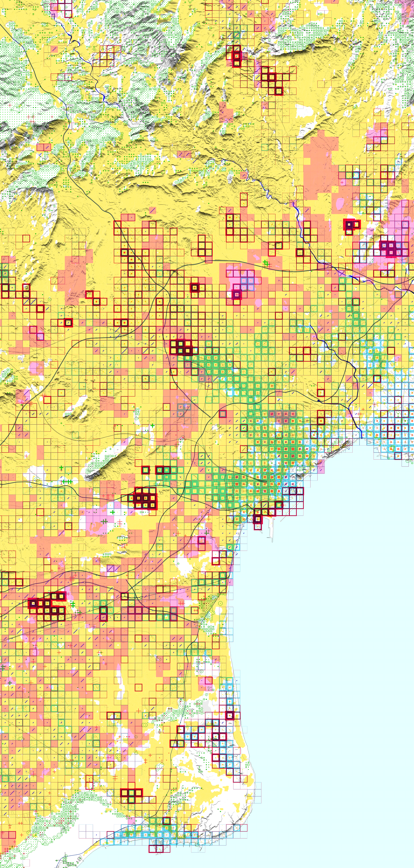
Task: Click magenta square in pink patch north of center
Action: coord(237,295)
